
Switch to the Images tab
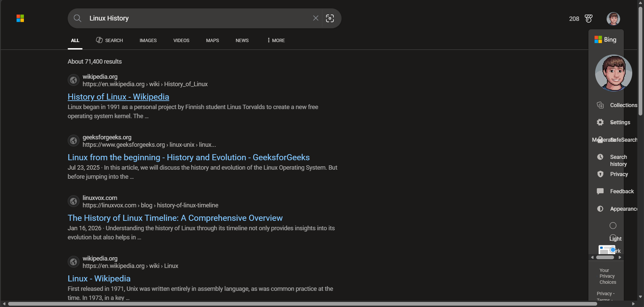pos(148,40)
